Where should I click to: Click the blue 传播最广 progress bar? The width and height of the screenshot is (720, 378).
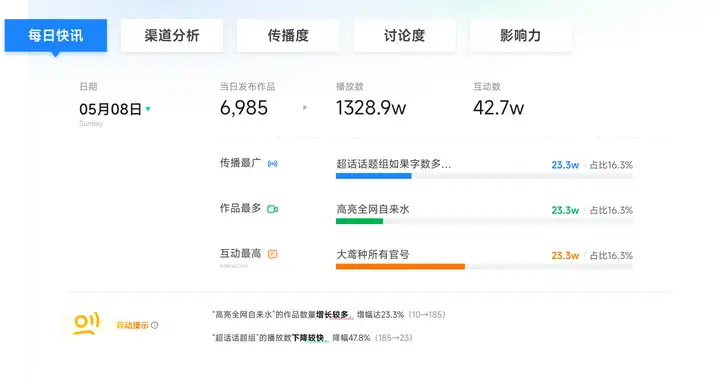[x=373, y=176]
